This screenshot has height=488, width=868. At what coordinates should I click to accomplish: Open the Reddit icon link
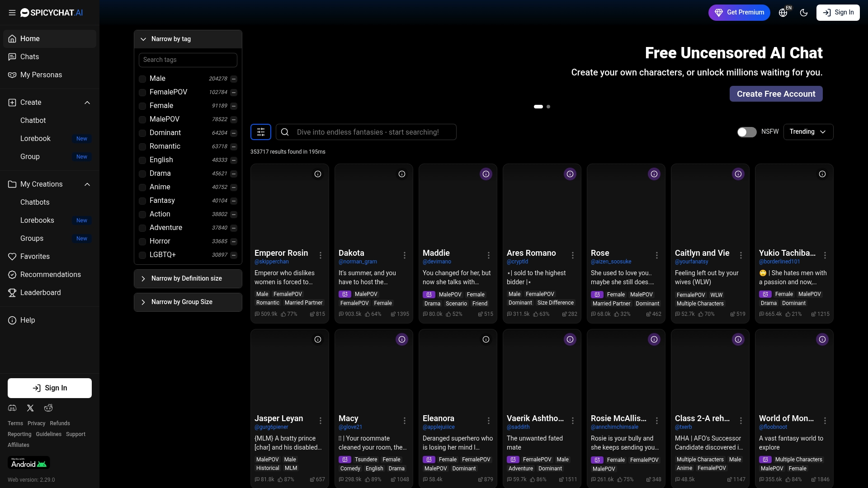click(48, 408)
